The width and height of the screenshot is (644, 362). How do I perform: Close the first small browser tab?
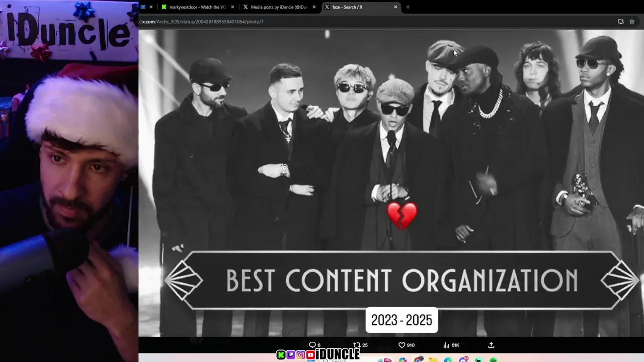(x=151, y=7)
